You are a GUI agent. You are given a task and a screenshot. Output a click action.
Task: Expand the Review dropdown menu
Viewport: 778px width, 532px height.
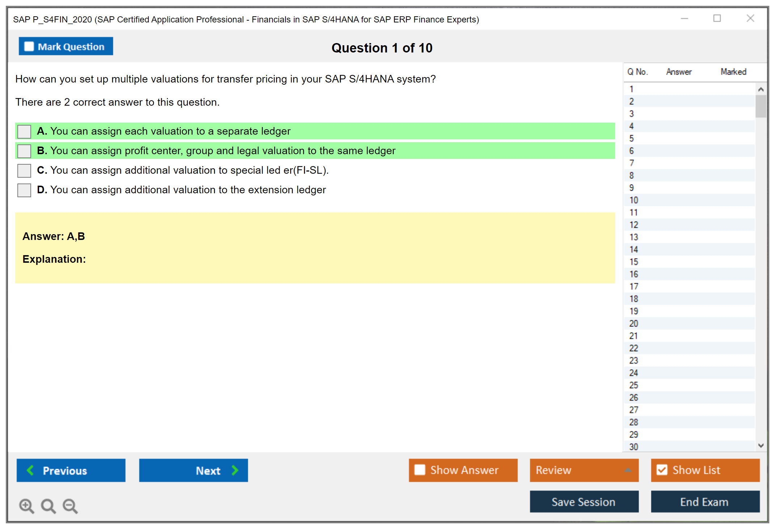point(628,470)
